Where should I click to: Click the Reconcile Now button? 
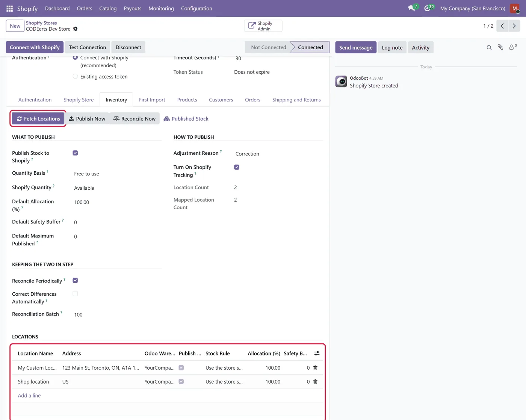click(135, 119)
